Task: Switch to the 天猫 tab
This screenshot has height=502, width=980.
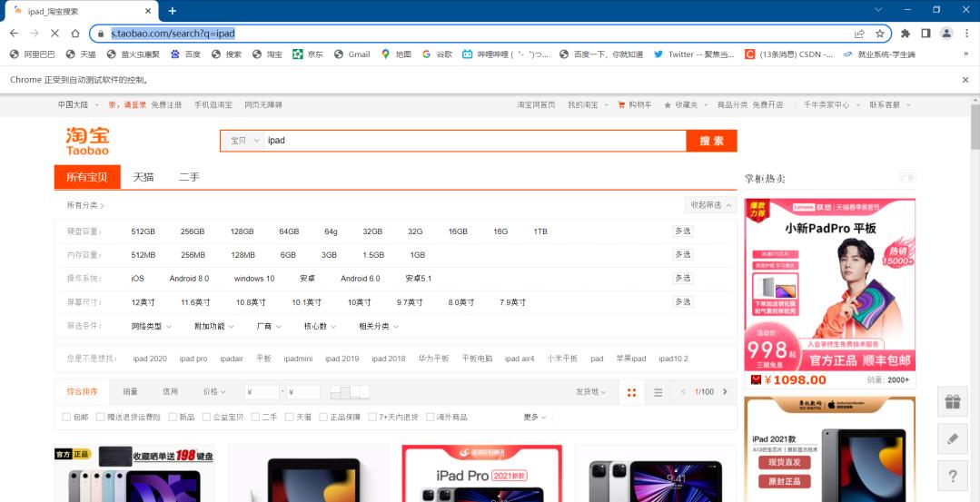Action: point(144,177)
